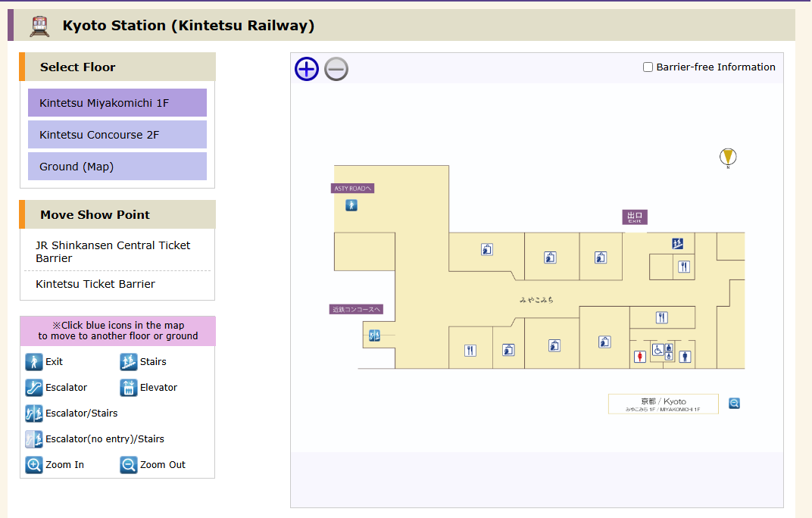Click the middle shopping bag icon in the upper shop row
Viewport: 812px width, 518px height.
coord(550,257)
